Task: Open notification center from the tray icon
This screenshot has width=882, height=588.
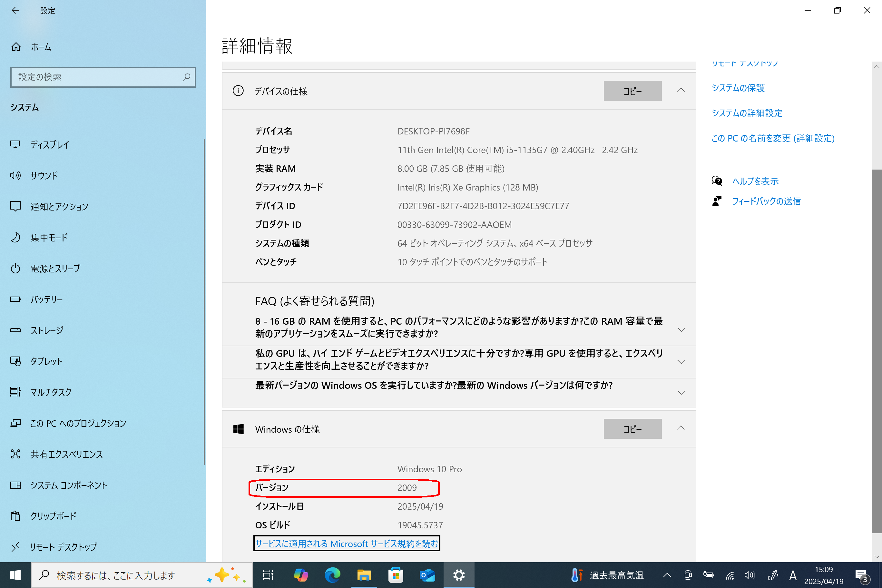Action: (861, 575)
